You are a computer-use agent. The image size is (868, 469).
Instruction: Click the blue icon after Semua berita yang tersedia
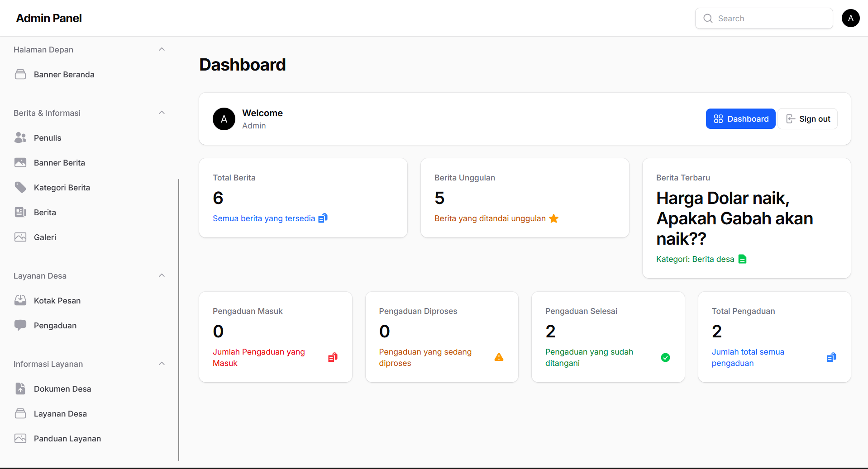tap(323, 218)
